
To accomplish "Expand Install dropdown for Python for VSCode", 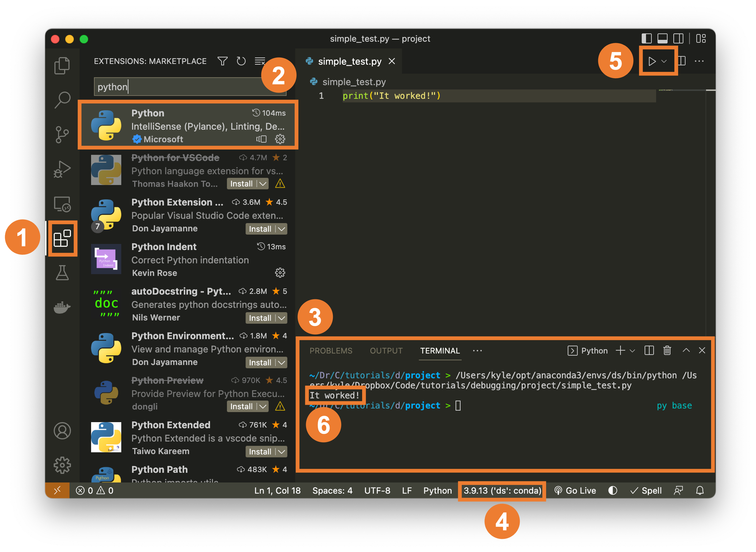I will (x=263, y=184).
